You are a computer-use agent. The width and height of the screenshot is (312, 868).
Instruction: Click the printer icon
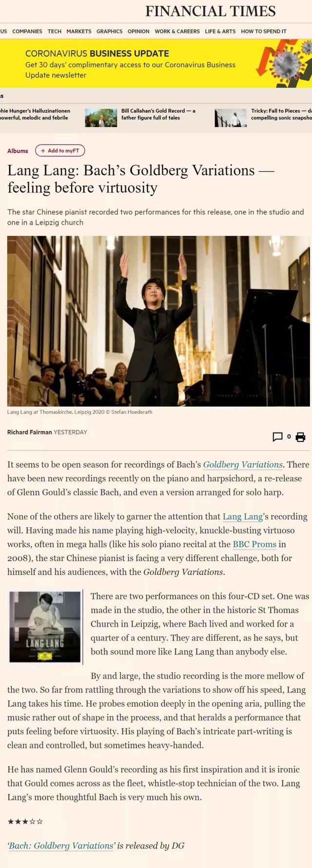tap(300, 437)
